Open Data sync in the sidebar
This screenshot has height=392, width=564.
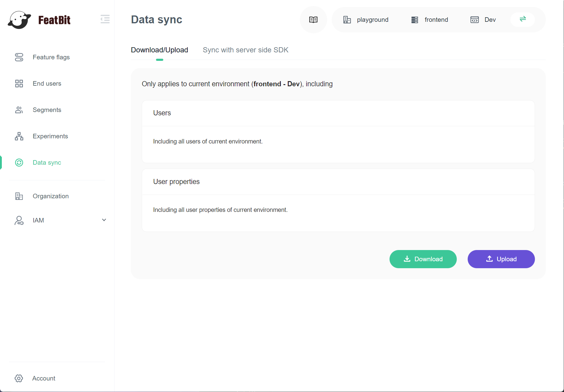47,163
